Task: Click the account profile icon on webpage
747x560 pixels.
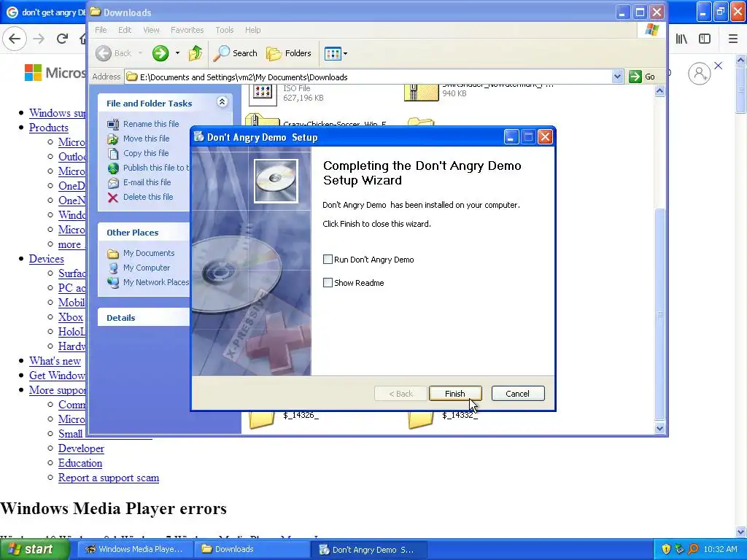Action: [x=699, y=74]
